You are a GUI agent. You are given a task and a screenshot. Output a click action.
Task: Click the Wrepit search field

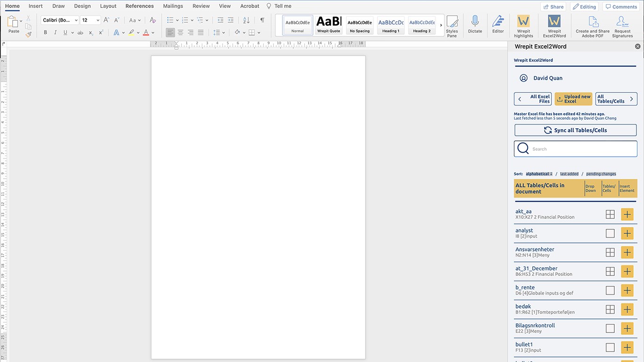[x=576, y=149]
